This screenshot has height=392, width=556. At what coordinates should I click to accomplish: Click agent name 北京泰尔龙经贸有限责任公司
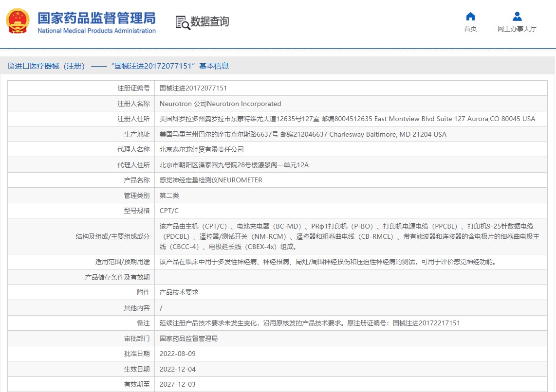pos(202,149)
